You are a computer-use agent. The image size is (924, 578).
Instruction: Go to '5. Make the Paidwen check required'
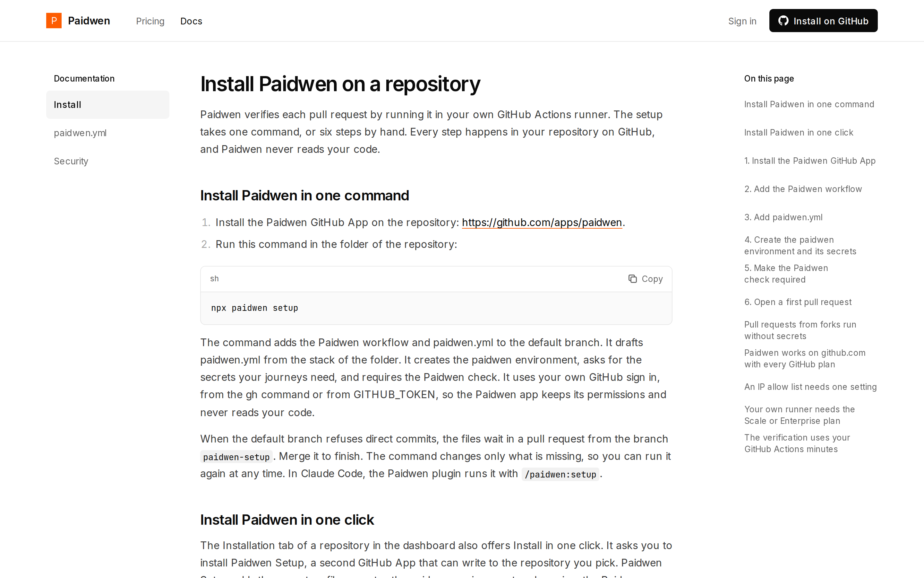point(786,274)
